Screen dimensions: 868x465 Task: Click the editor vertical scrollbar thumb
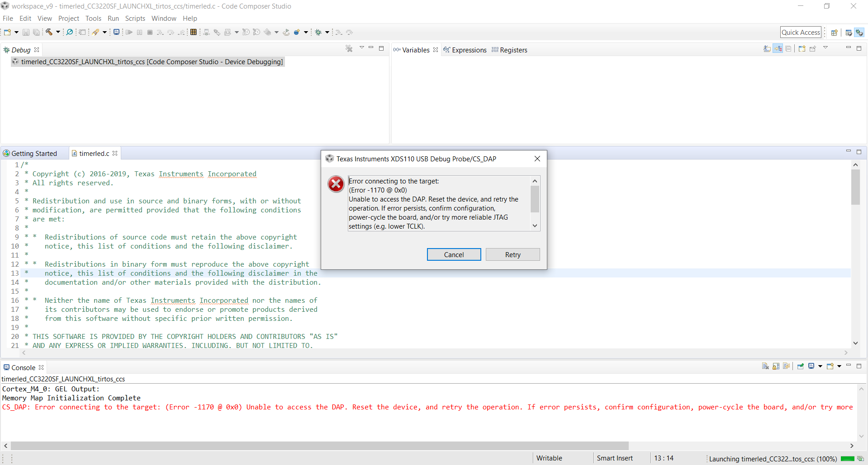pos(855,187)
